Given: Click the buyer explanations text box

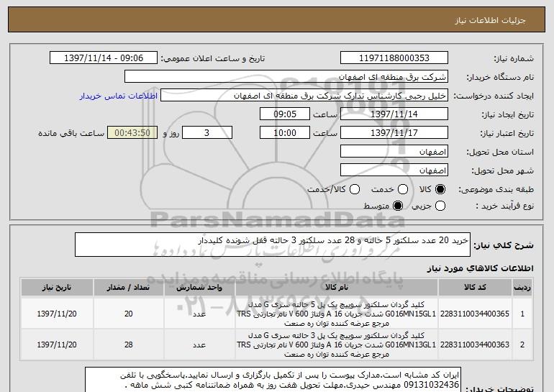Looking at the screenshot, I should [x=273, y=380].
